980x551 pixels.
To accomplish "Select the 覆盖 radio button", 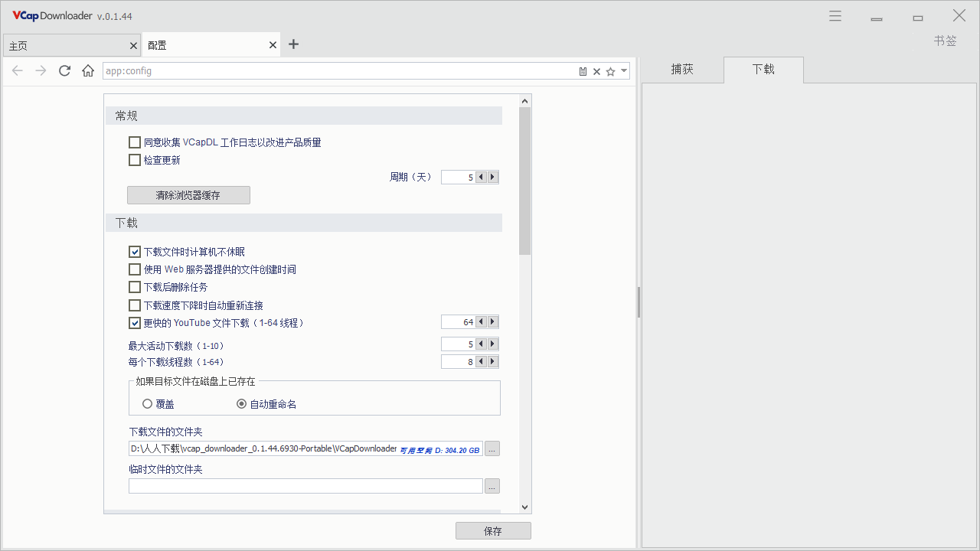I will pos(146,403).
